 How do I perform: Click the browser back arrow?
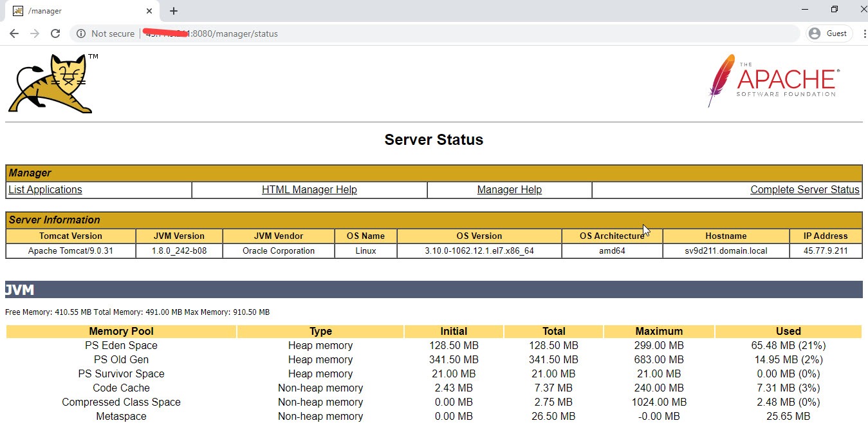tap(14, 33)
